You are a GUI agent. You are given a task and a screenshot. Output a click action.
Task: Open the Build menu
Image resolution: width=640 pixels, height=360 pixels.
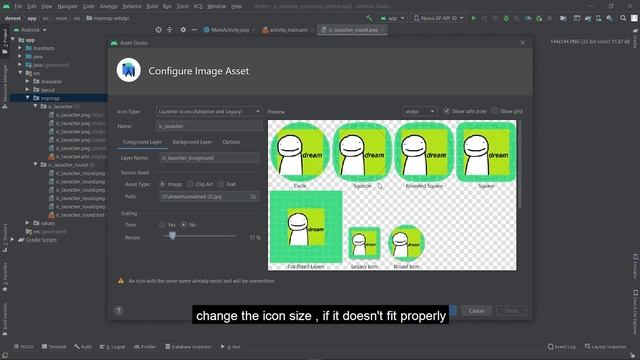(x=152, y=6)
